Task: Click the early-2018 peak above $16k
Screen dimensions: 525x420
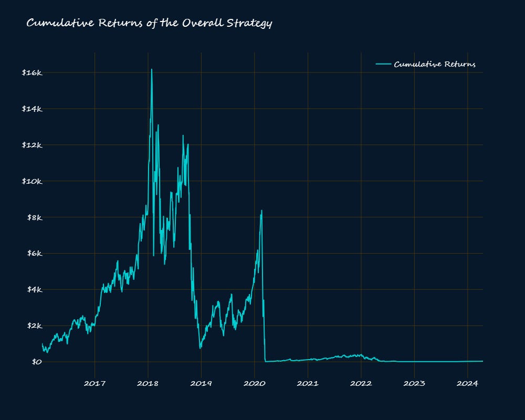Action: point(152,70)
